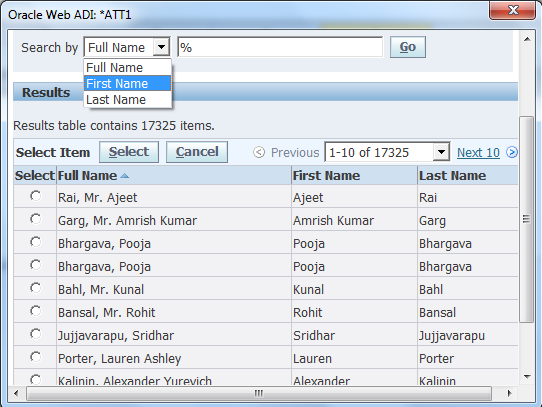Click the scroll left arrow

(16, 394)
